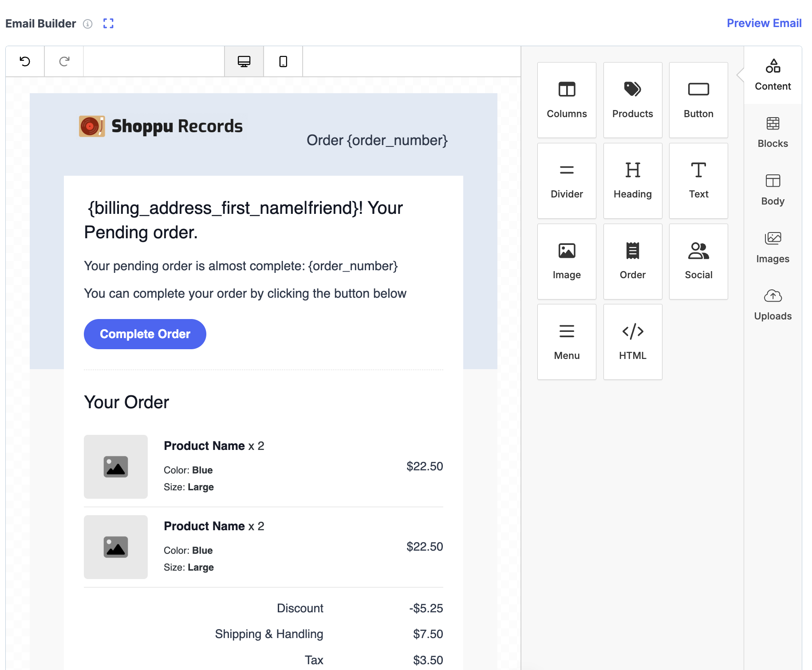Image resolution: width=812 pixels, height=670 pixels.
Task: Click the Shipping & Handling label
Action: pos(269,634)
